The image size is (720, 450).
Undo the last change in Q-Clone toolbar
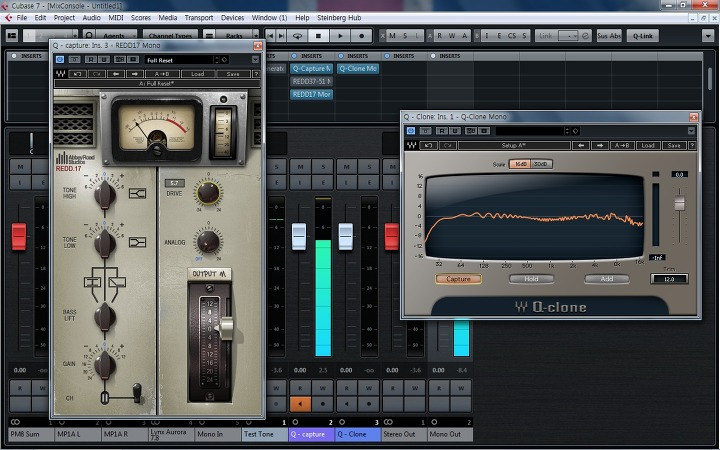point(428,145)
